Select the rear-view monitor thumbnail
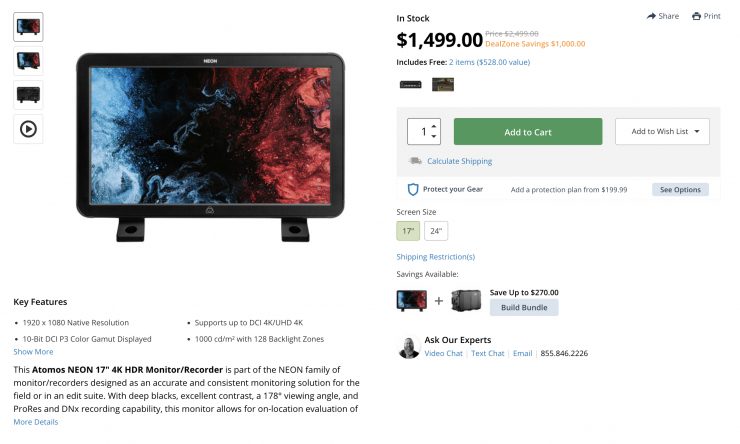 pos(28,95)
